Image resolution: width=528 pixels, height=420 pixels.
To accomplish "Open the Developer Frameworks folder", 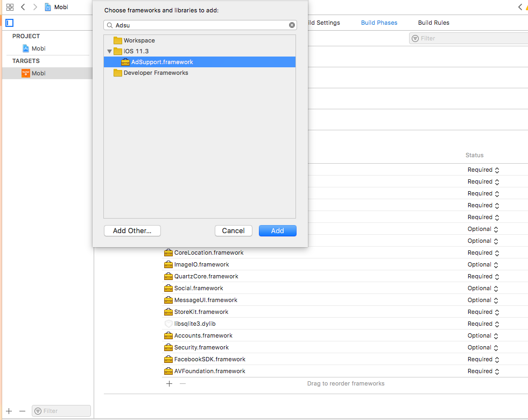I will tap(156, 73).
